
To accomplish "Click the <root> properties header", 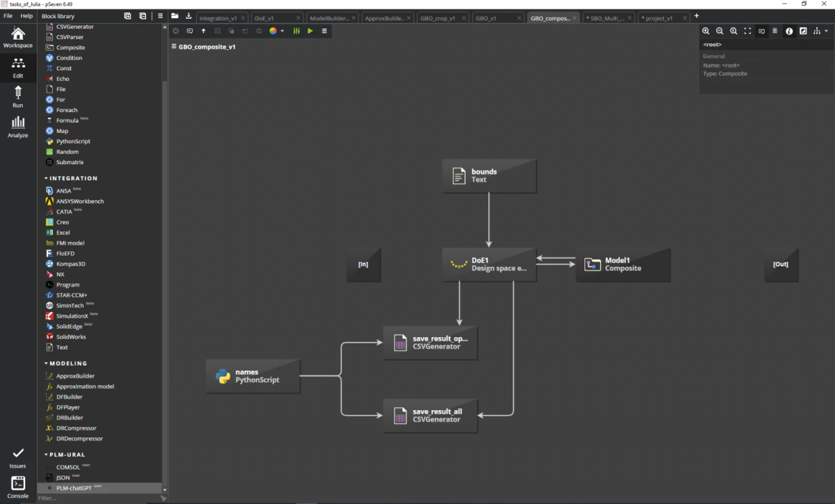I will coord(765,44).
